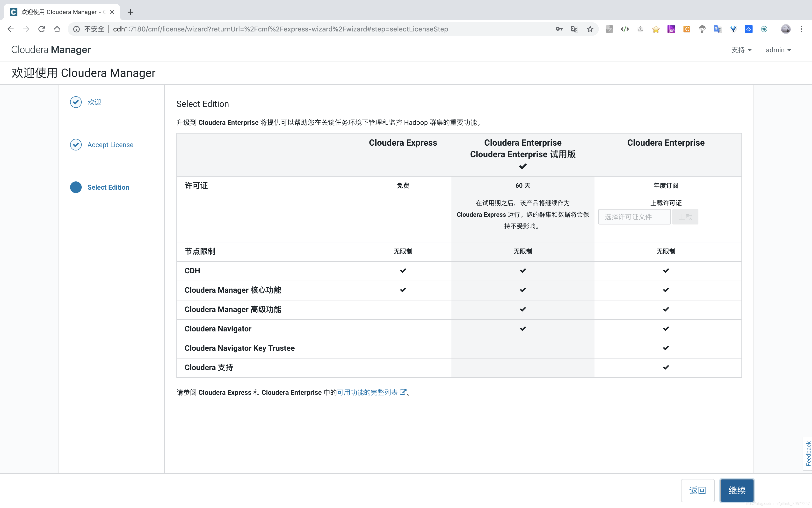Click the purple RP extension icon
The height and width of the screenshot is (508, 812).
pyautogui.click(x=671, y=29)
